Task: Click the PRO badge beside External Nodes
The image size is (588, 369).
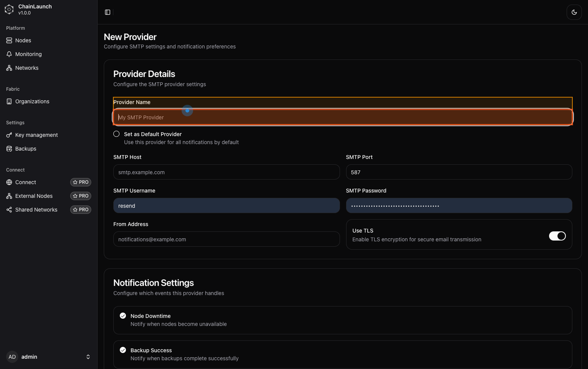Action: click(x=81, y=196)
